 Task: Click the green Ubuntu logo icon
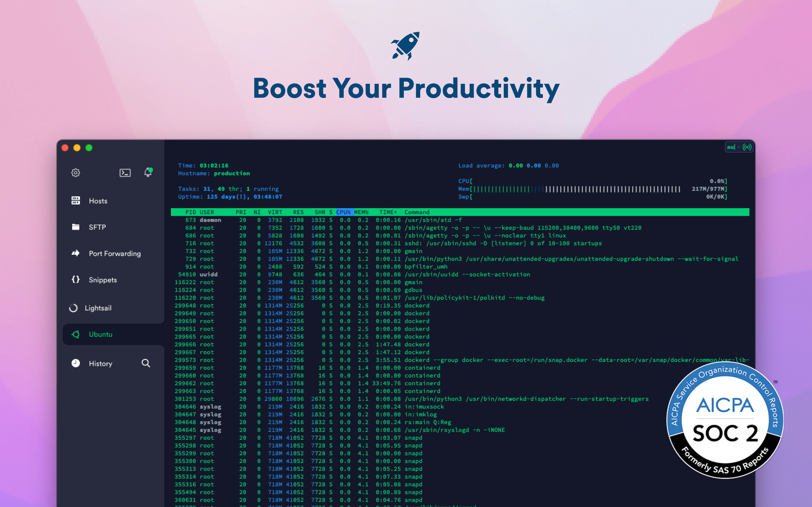tap(75, 334)
